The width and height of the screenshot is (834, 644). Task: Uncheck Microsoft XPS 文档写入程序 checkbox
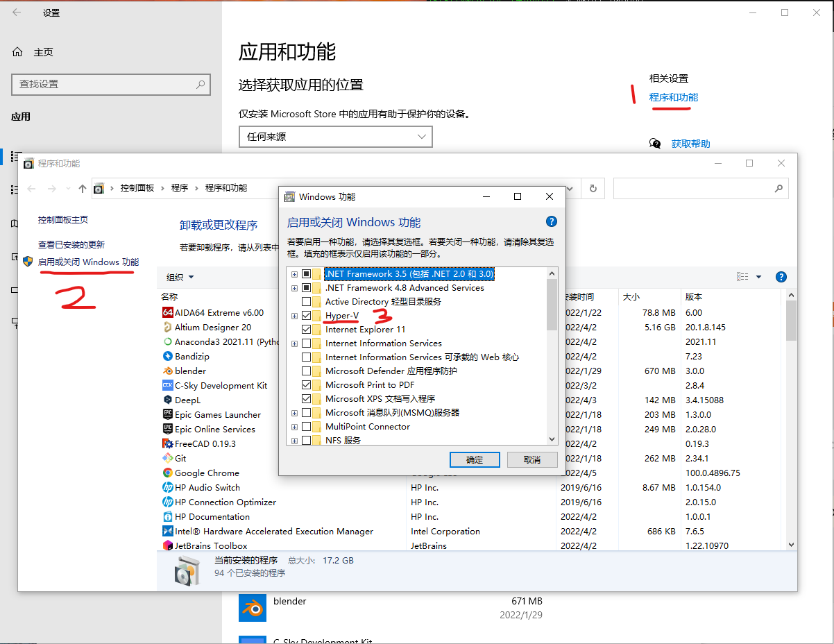tap(307, 399)
